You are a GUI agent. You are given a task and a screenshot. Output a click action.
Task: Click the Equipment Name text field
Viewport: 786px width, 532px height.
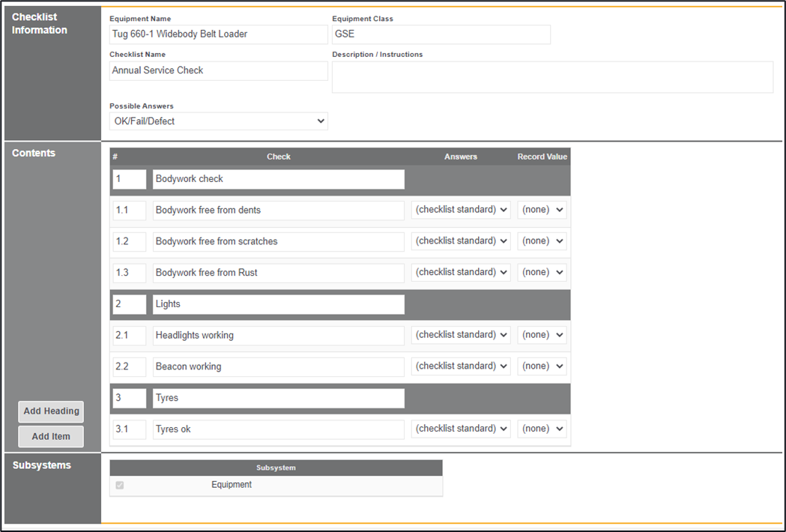(x=218, y=34)
